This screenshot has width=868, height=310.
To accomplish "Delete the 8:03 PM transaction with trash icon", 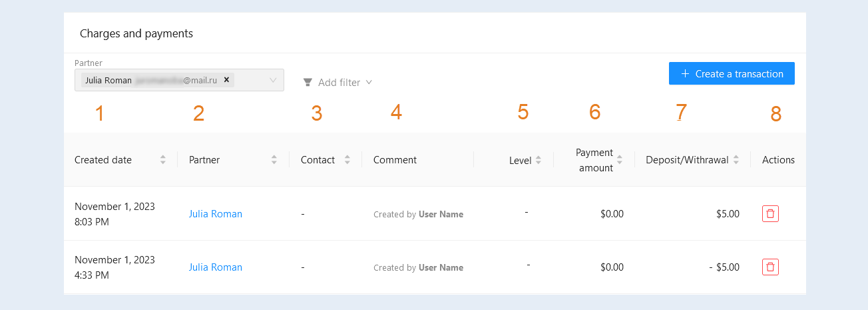I will point(770,214).
